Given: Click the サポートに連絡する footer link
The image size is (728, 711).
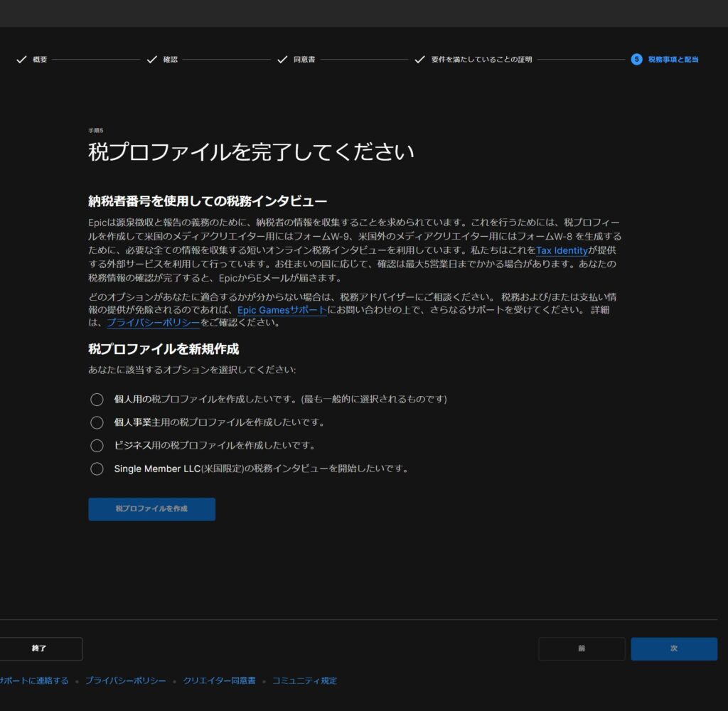Looking at the screenshot, I should click(33, 680).
